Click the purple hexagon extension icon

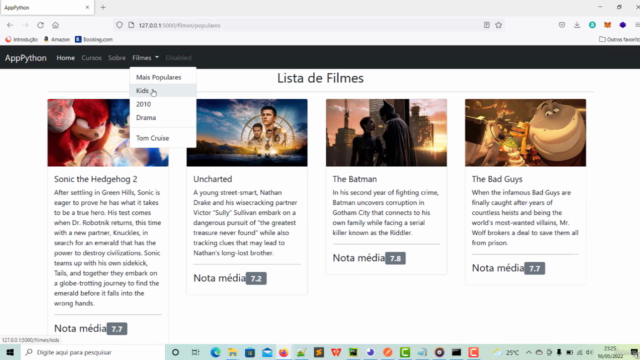pyautogui.click(x=622, y=25)
